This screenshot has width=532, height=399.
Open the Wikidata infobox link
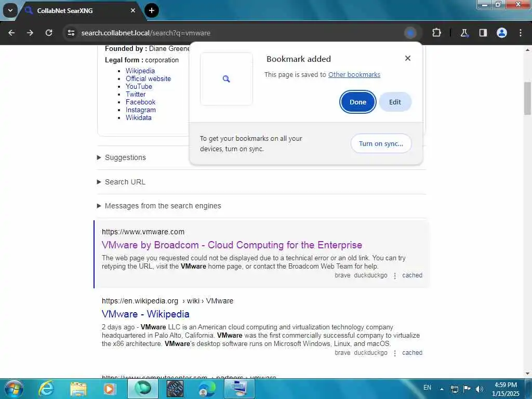(x=138, y=118)
